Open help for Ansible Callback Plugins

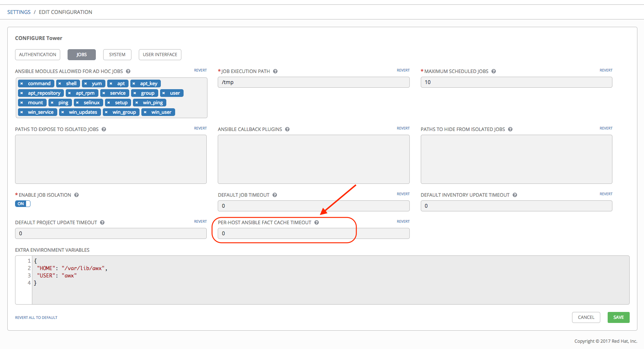coord(287,129)
